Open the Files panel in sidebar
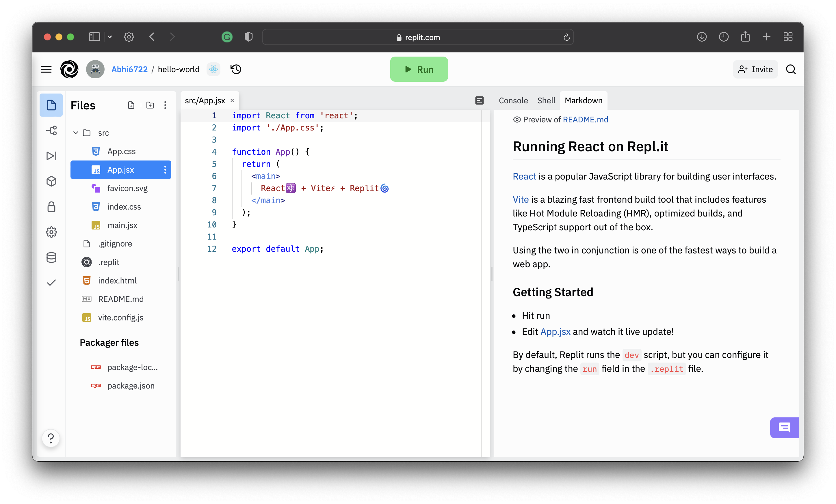This screenshot has height=504, width=836. click(51, 105)
